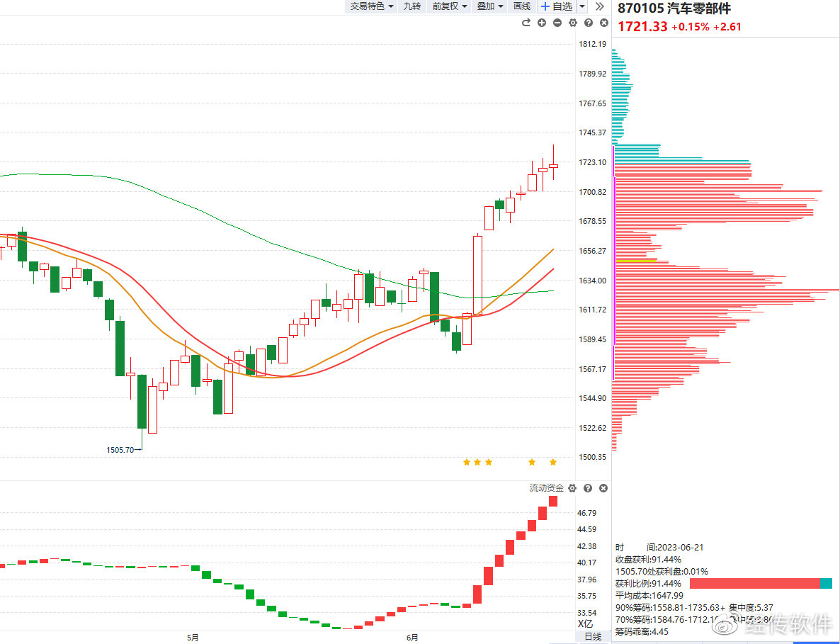Screen dimensions: 840x644
Task: Click the 6月 date axis marker
Action: (x=412, y=638)
